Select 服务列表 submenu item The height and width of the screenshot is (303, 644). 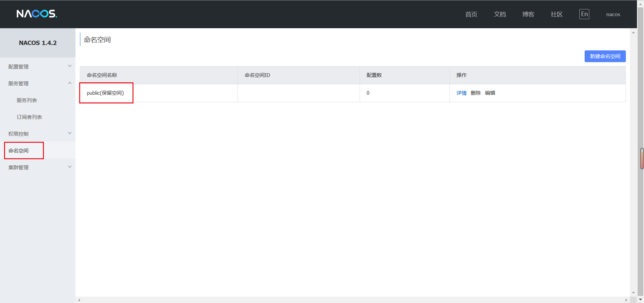click(27, 100)
